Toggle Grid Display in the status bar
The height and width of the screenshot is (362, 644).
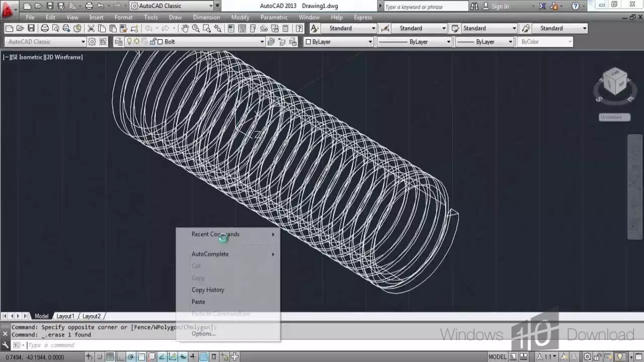click(110, 357)
